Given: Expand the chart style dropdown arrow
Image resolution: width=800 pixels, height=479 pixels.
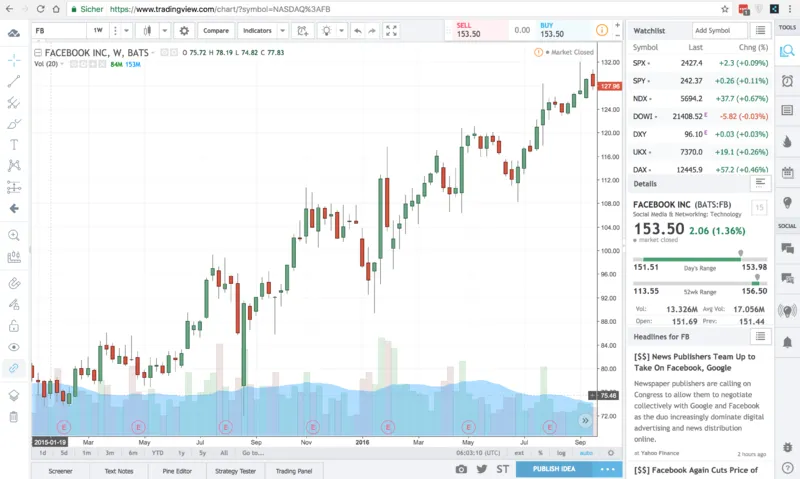Looking at the screenshot, I should 164,31.
